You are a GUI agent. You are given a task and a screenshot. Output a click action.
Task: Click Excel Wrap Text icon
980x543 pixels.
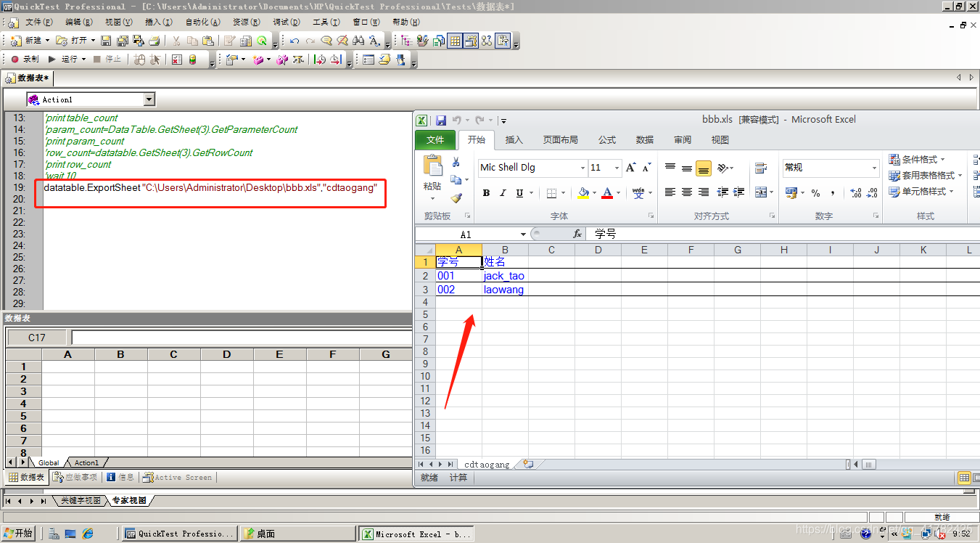(x=761, y=168)
